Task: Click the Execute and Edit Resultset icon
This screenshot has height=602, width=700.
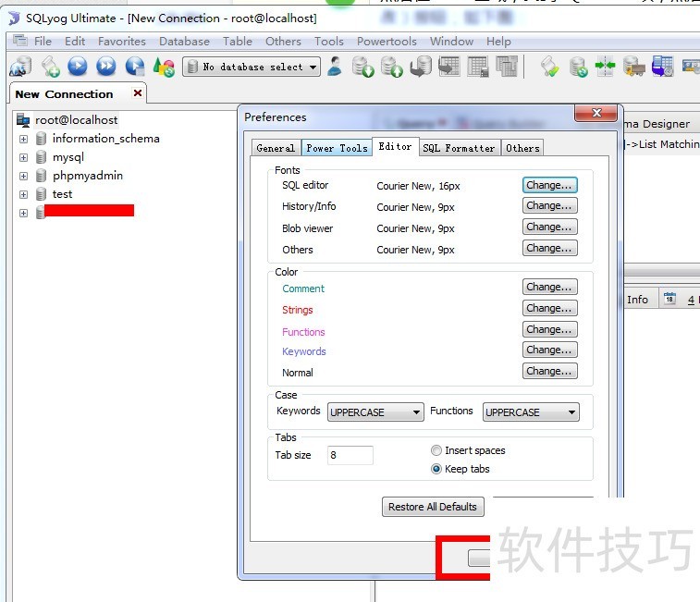Action: pyautogui.click(x=135, y=67)
